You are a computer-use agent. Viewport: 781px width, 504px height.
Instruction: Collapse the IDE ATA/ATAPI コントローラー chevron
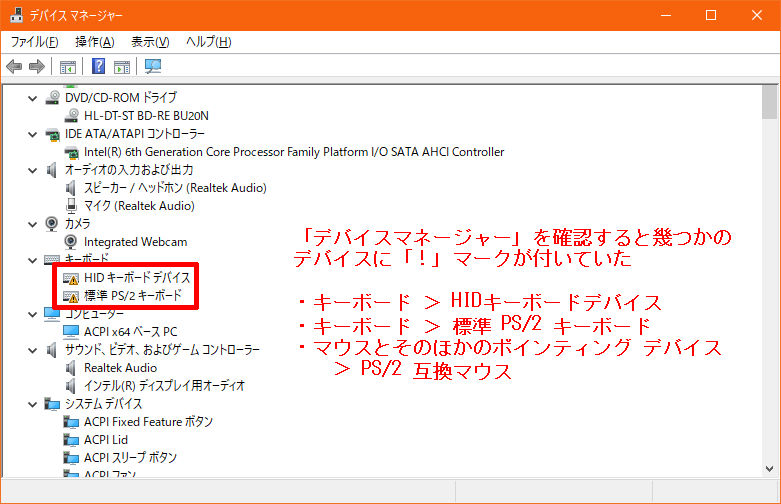click(33, 134)
